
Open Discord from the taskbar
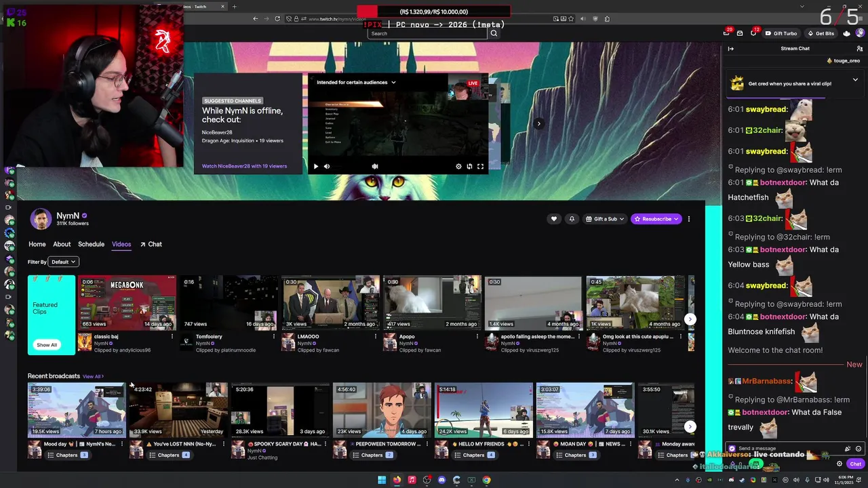point(441,480)
